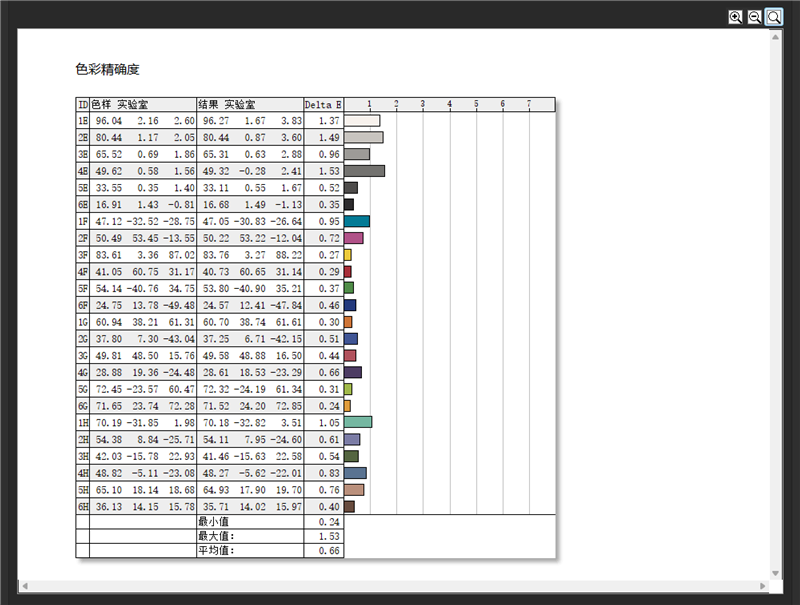
Task: Click the 2H lavender color bar
Action: click(x=352, y=439)
